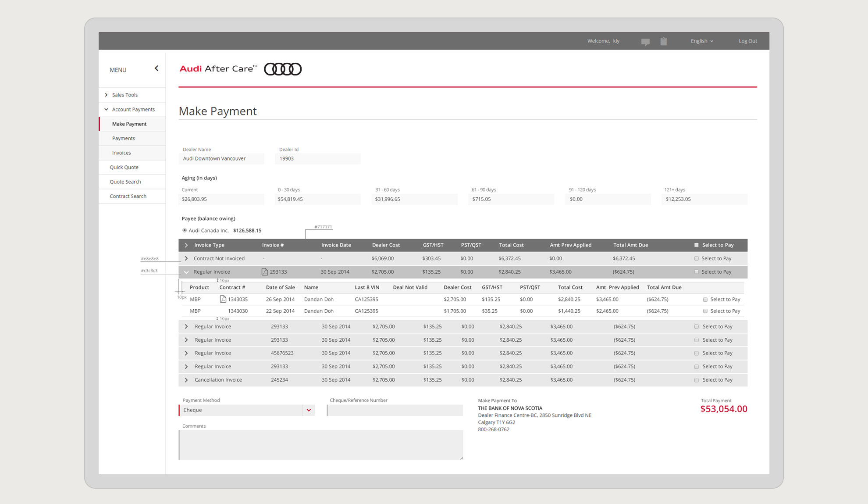The height and width of the screenshot is (504, 868).
Task: Click the phone number 800-268-0762
Action: coord(494,429)
